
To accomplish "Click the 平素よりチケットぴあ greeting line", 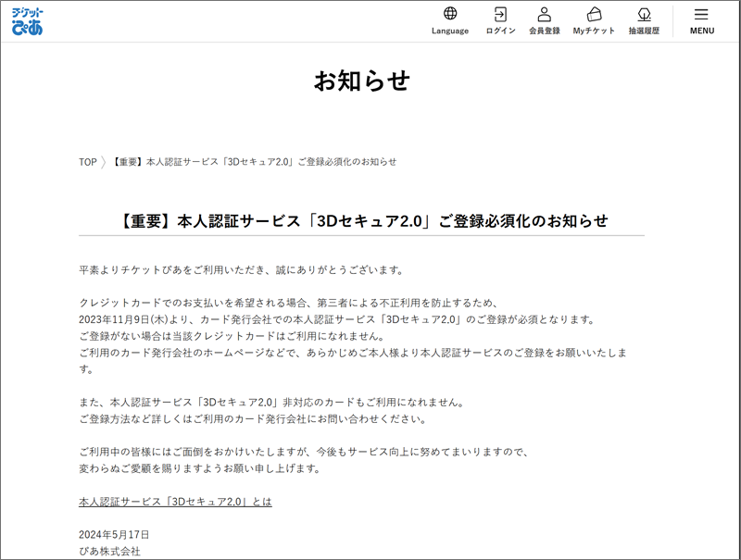I will pos(242,270).
